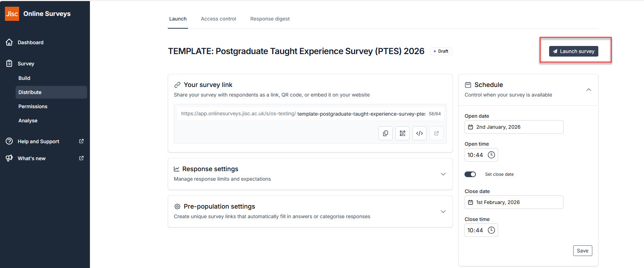
Task: Open Help and Support link
Action: [x=38, y=141]
